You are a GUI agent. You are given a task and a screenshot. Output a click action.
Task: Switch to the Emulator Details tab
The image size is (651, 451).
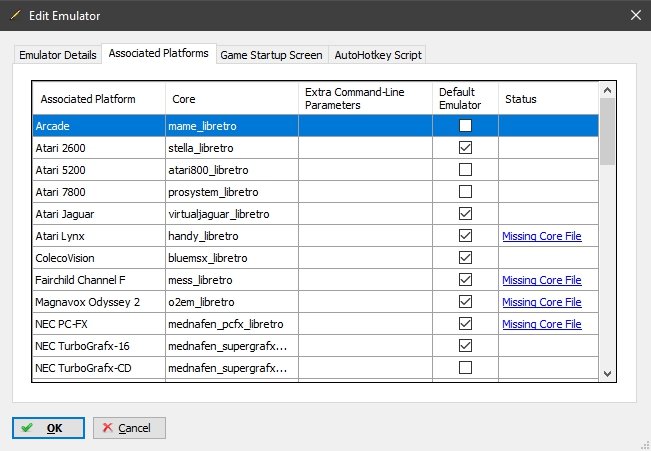point(58,55)
